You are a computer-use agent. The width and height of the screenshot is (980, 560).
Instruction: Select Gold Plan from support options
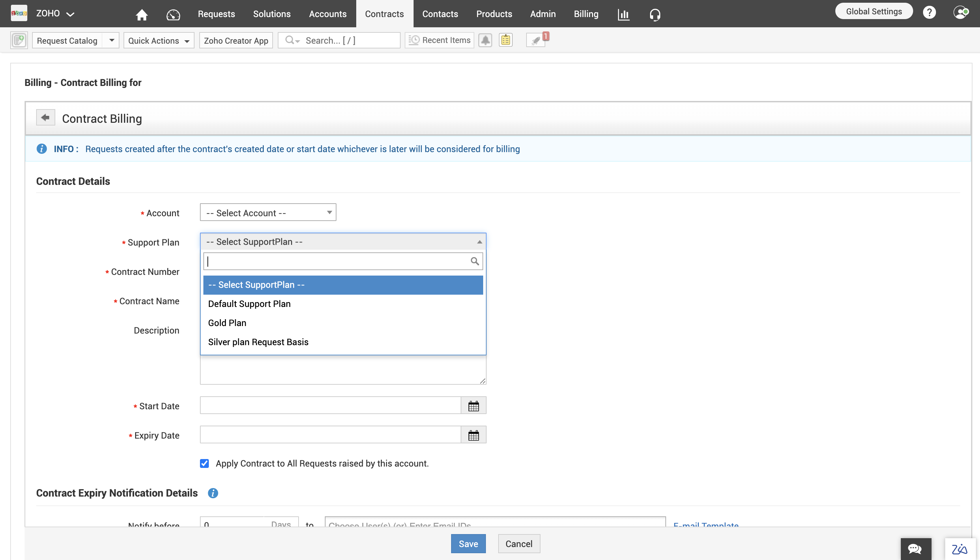(227, 323)
